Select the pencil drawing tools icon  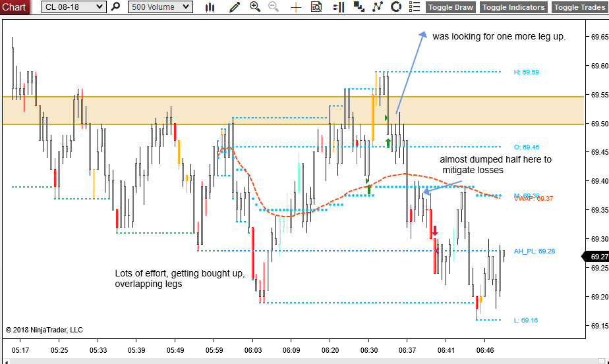[x=235, y=7]
